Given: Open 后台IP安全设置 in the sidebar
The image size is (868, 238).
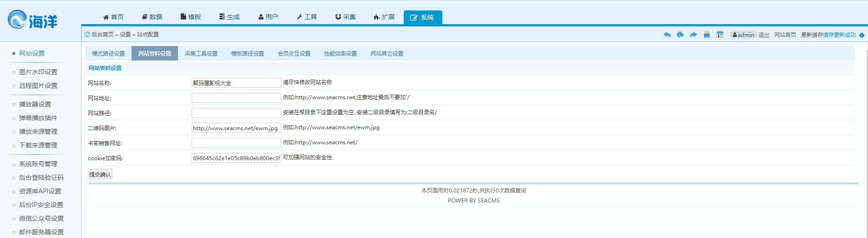Looking at the screenshot, I should click(41, 205).
